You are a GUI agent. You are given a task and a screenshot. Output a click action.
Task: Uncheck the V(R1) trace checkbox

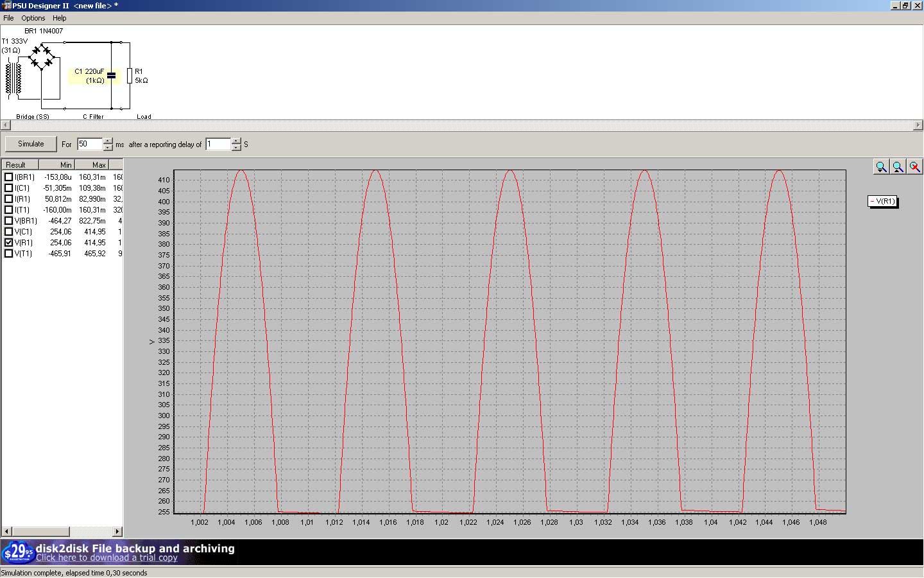coord(9,243)
